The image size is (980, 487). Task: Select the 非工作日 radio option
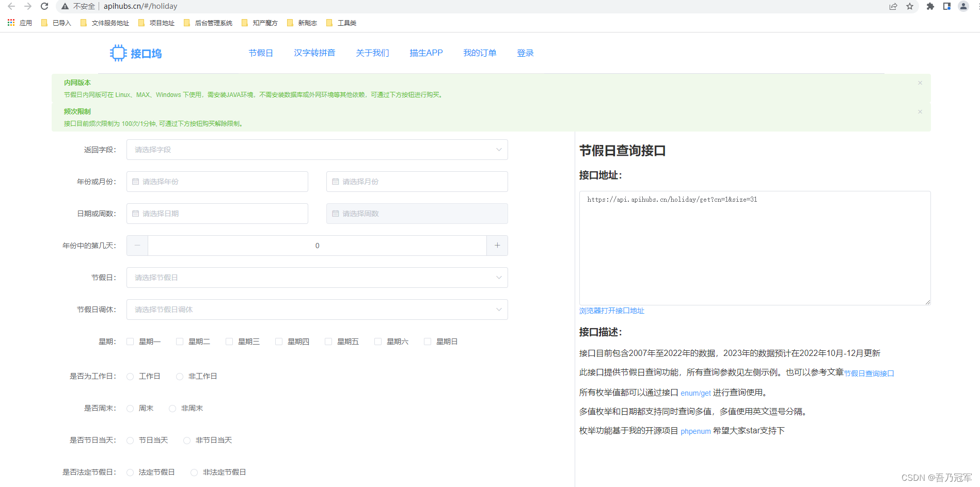click(180, 377)
